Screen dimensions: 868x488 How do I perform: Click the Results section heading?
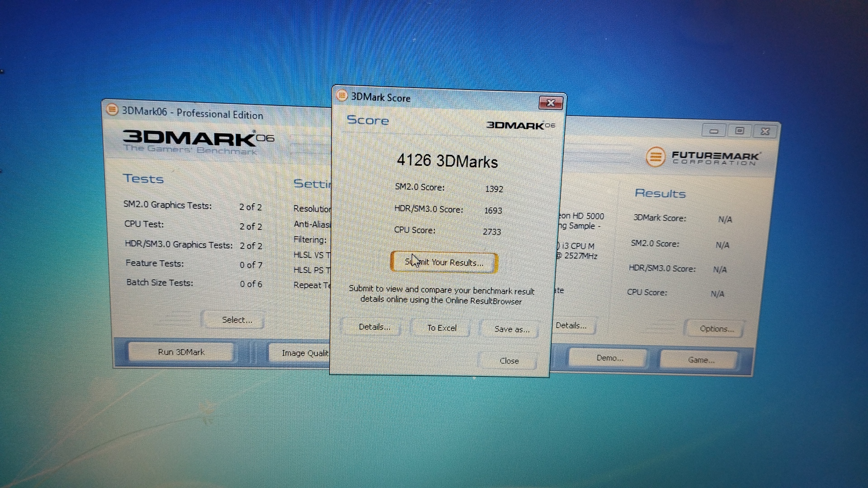pyautogui.click(x=660, y=193)
